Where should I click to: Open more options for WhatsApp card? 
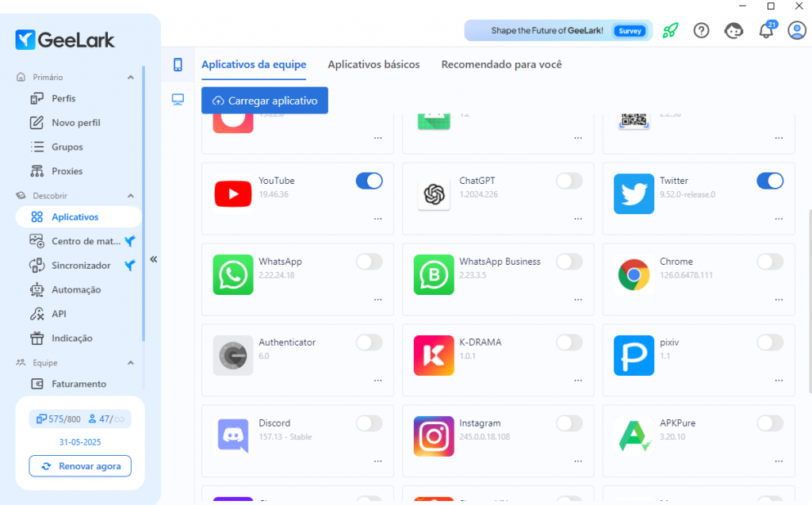(378, 300)
